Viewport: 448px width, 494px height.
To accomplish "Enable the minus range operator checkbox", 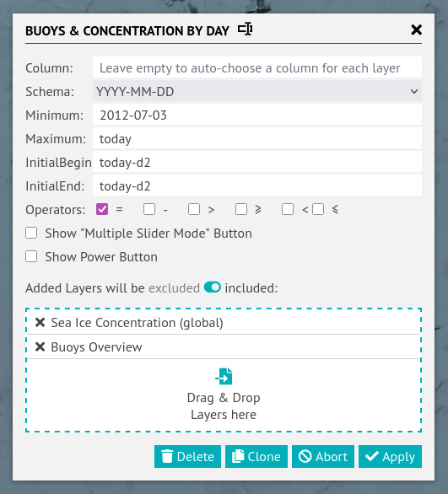I will pyautogui.click(x=149, y=209).
